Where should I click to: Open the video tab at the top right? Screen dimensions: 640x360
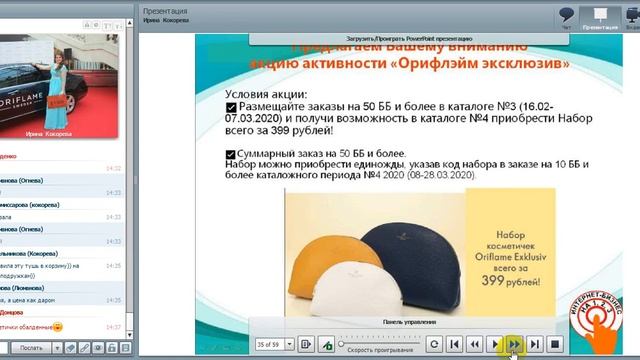pos(633,18)
